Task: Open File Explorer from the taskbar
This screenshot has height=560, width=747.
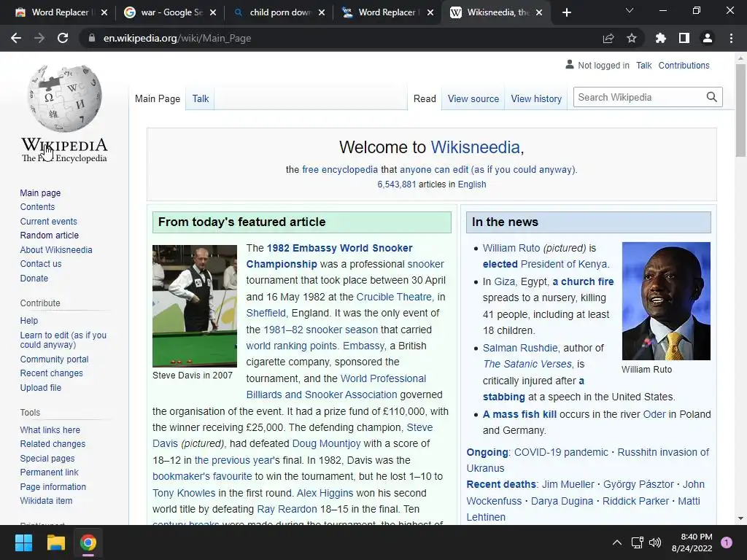Action: 55,542
